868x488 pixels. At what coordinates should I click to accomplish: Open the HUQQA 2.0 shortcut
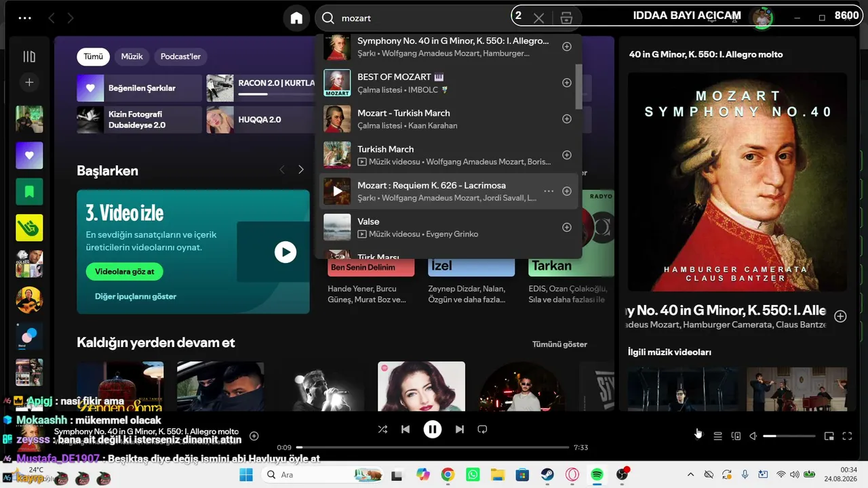(261, 120)
